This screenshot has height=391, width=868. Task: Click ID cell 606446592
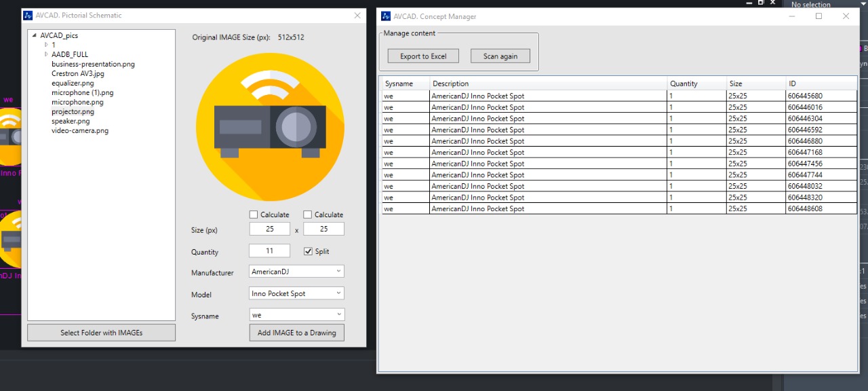coord(822,130)
